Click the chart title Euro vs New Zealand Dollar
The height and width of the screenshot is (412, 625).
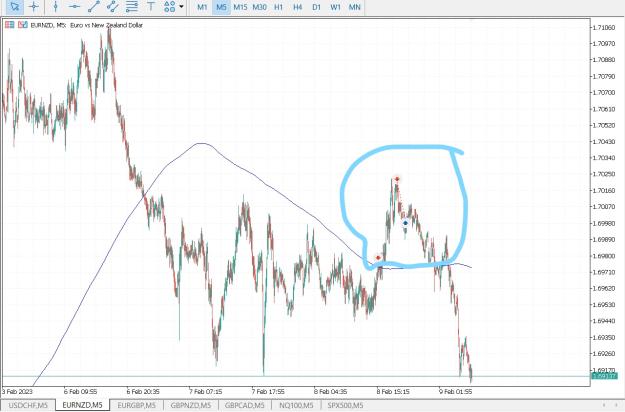[106, 25]
